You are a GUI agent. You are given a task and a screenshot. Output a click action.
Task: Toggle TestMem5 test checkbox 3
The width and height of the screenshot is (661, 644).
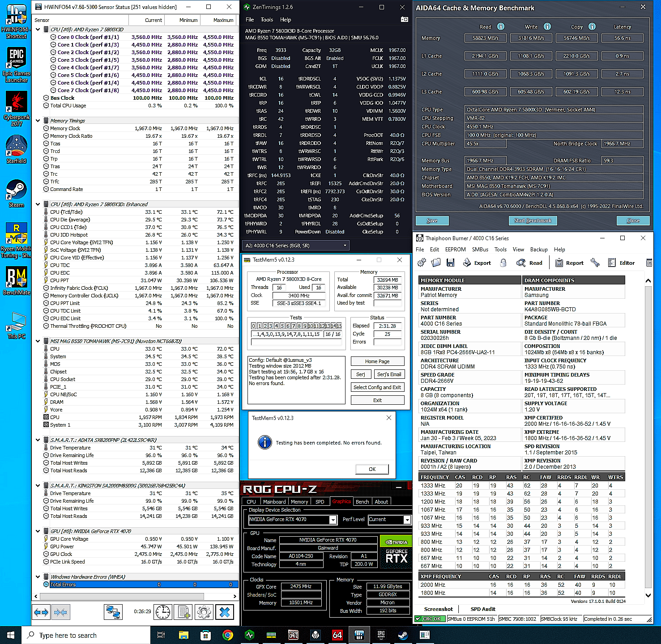point(271,326)
